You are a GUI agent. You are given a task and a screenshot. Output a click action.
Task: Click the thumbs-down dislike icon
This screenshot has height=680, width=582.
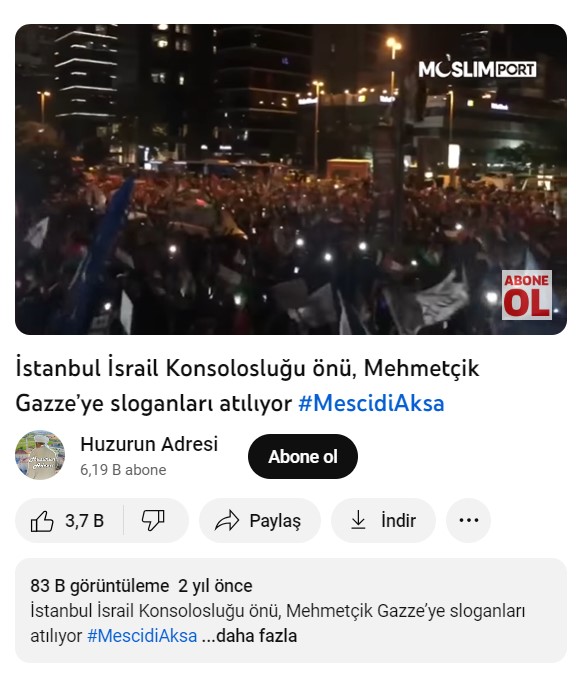click(x=153, y=520)
